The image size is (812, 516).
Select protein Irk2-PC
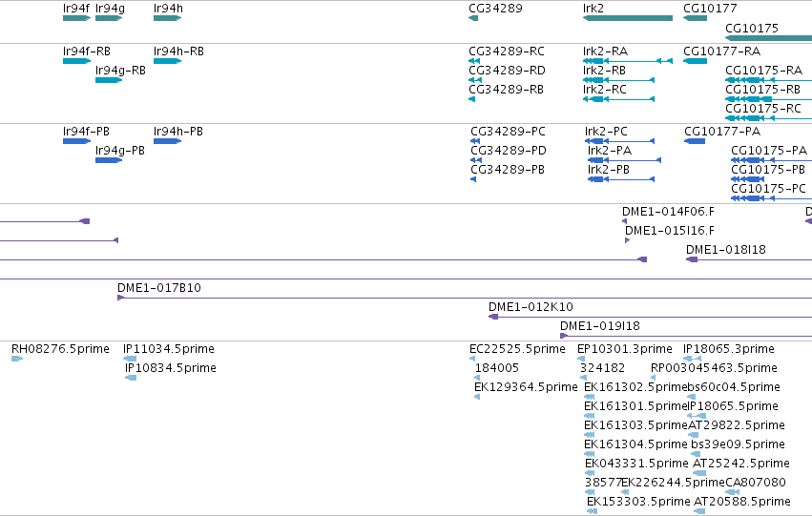[x=606, y=132]
